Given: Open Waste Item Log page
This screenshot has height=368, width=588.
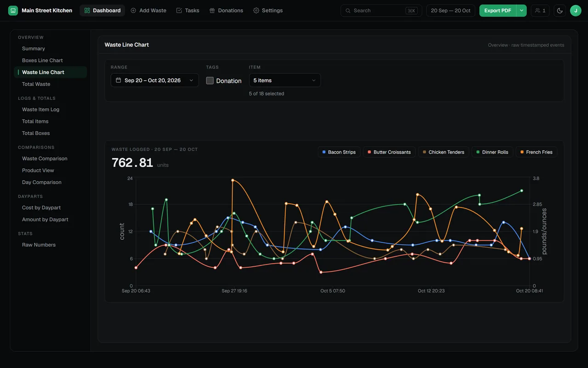Looking at the screenshot, I should click(x=51, y=109).
